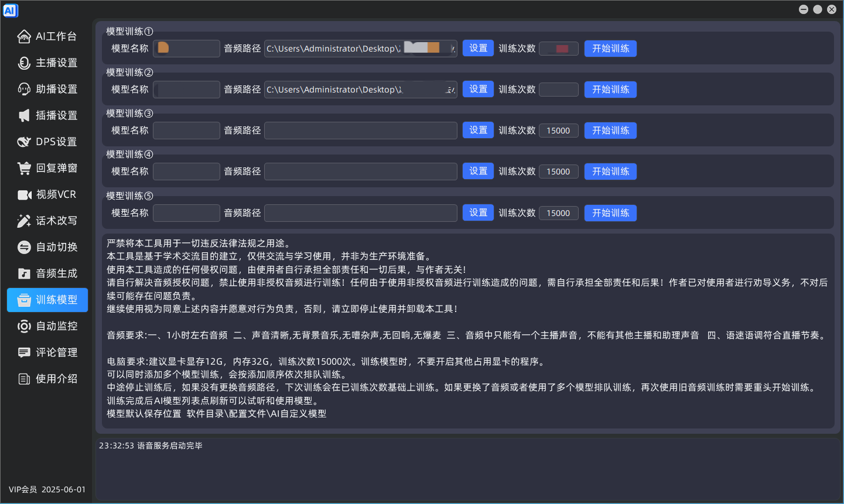Focus 模型名称 field in 模型训练②
Image resolution: width=844 pixels, height=504 pixels.
(186, 90)
